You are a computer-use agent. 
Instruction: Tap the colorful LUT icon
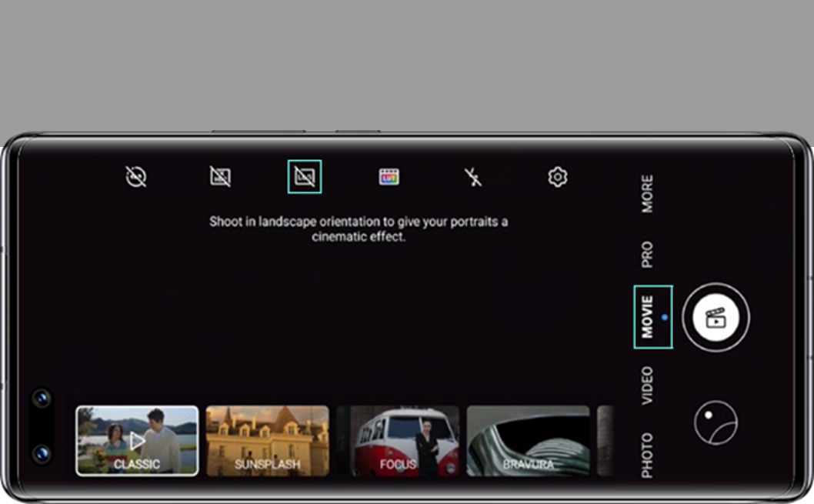[389, 178]
